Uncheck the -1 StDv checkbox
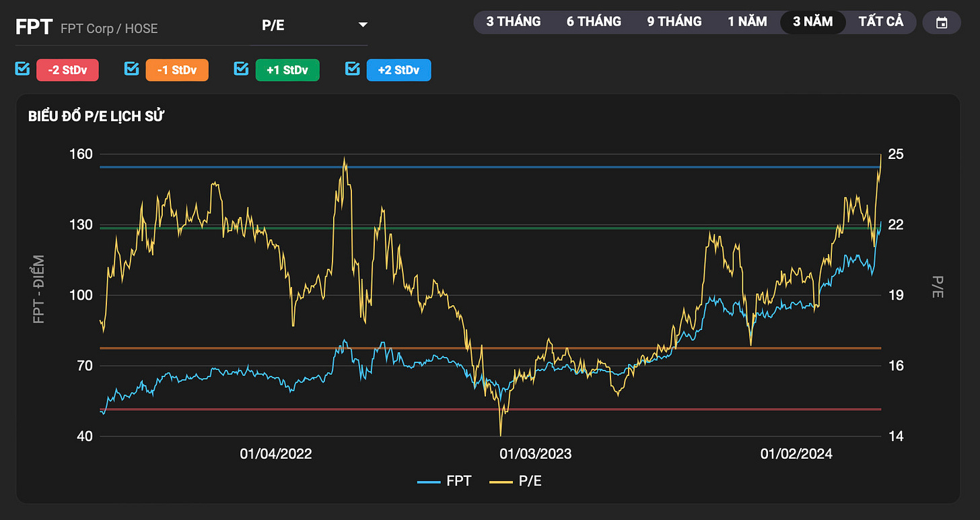Screen dimensions: 980x520 [132, 69]
